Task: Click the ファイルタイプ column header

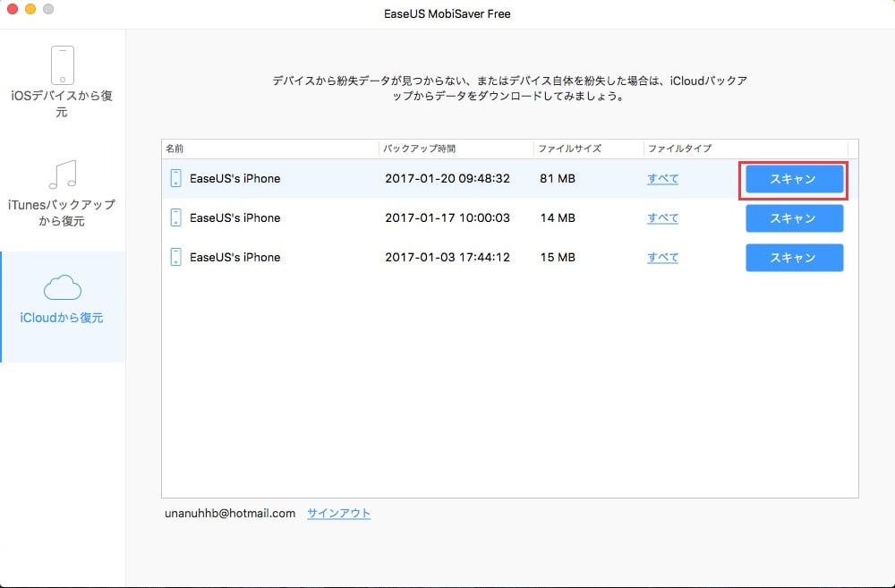Action: point(746,149)
